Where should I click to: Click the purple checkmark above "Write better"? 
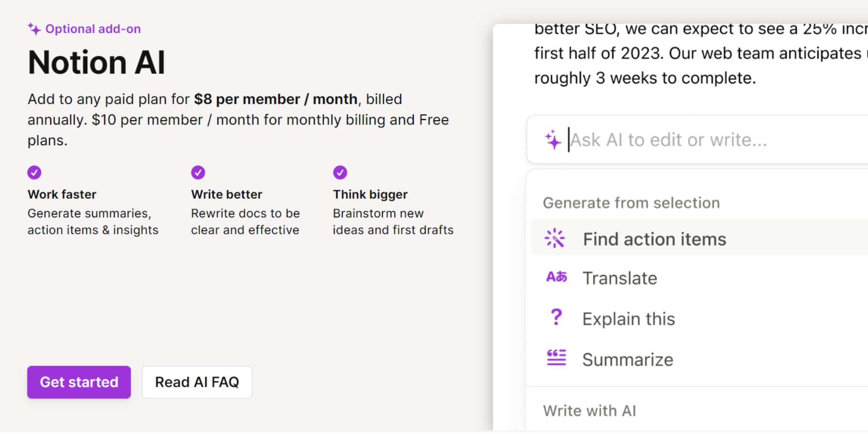click(x=198, y=172)
